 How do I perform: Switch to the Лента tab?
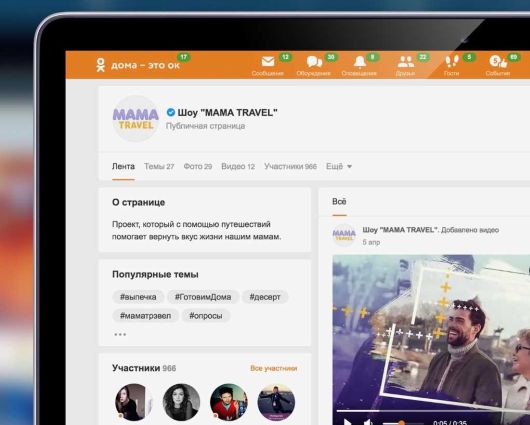coord(123,166)
